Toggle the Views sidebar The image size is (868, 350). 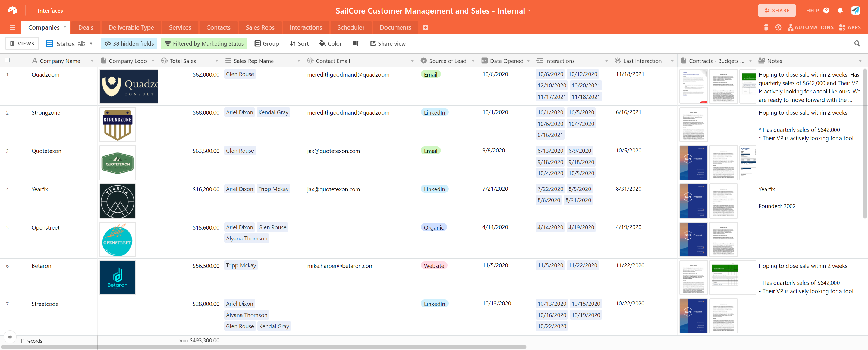[22, 43]
